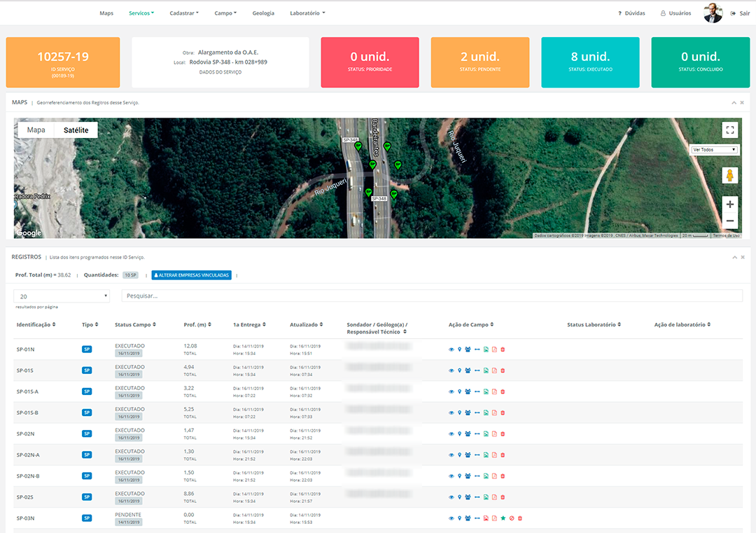Click the Alterar Empresas Vinculadas button
Viewport: 756px width, 533px height.
(x=191, y=275)
